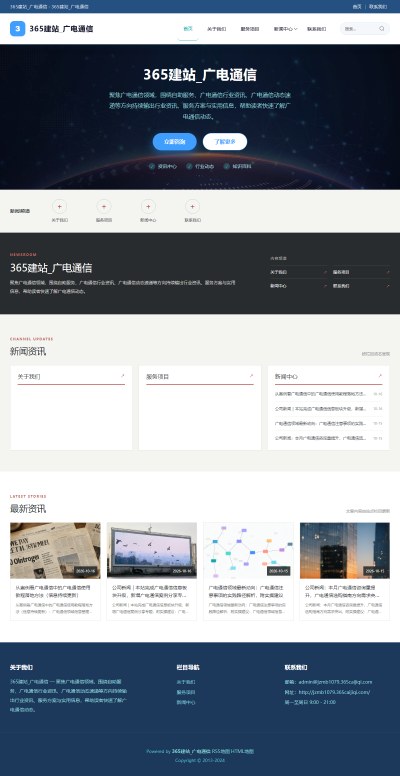The width and height of the screenshot is (400, 776).
Task: Click footer 关于我们 link under 栏目导航
Action: [186, 682]
